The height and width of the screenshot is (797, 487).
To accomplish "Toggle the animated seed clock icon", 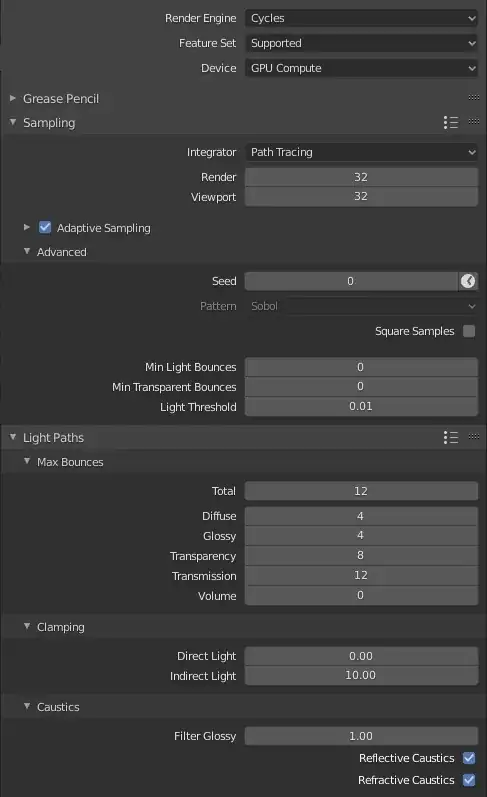I will (x=468, y=281).
